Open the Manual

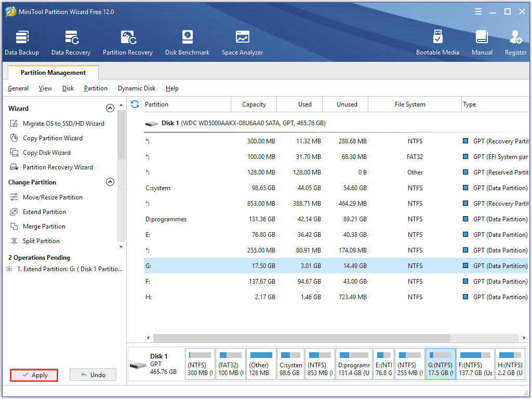pos(482,43)
